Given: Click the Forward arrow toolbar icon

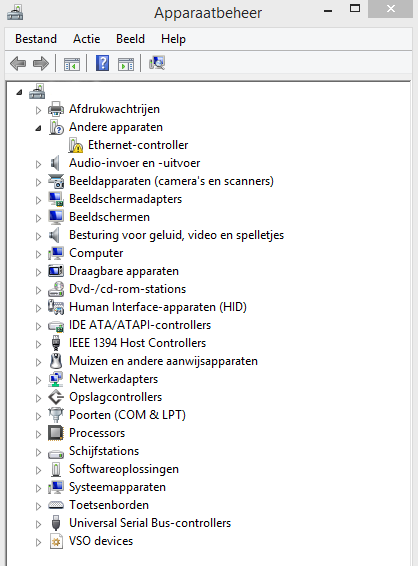Looking at the screenshot, I should pos(40,64).
